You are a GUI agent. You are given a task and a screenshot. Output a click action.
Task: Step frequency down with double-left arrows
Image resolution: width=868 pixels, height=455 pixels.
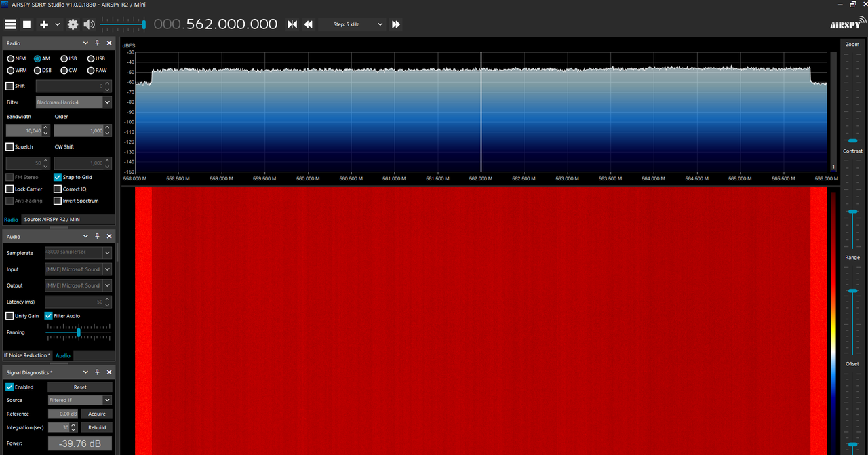tap(309, 24)
